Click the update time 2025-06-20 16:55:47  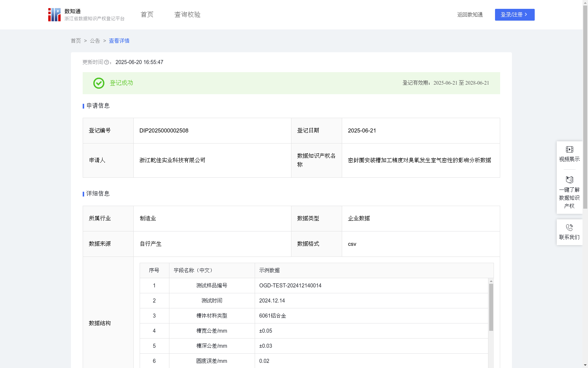139,63
